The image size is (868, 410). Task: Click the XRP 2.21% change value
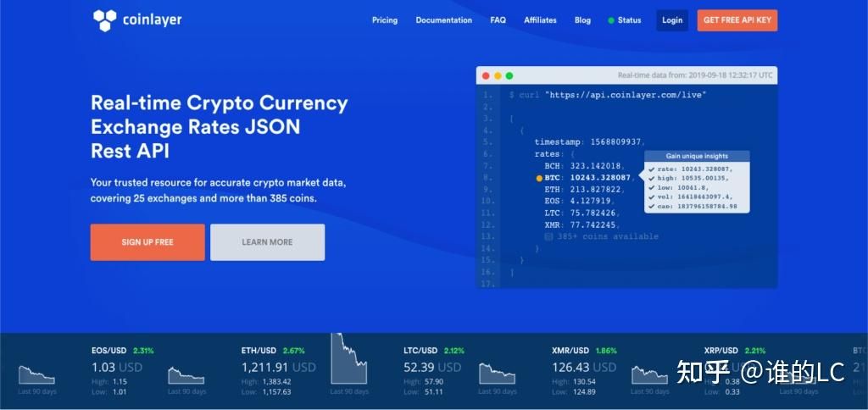tap(755, 351)
